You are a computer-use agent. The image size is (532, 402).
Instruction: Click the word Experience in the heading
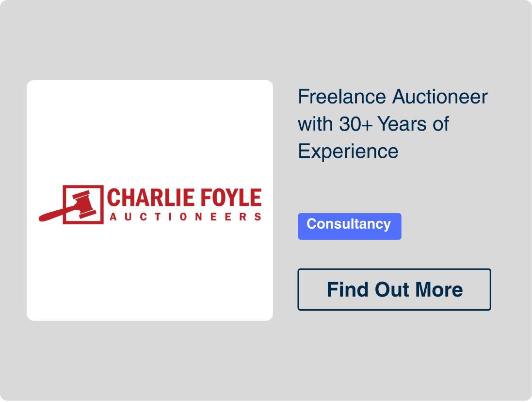tap(348, 151)
